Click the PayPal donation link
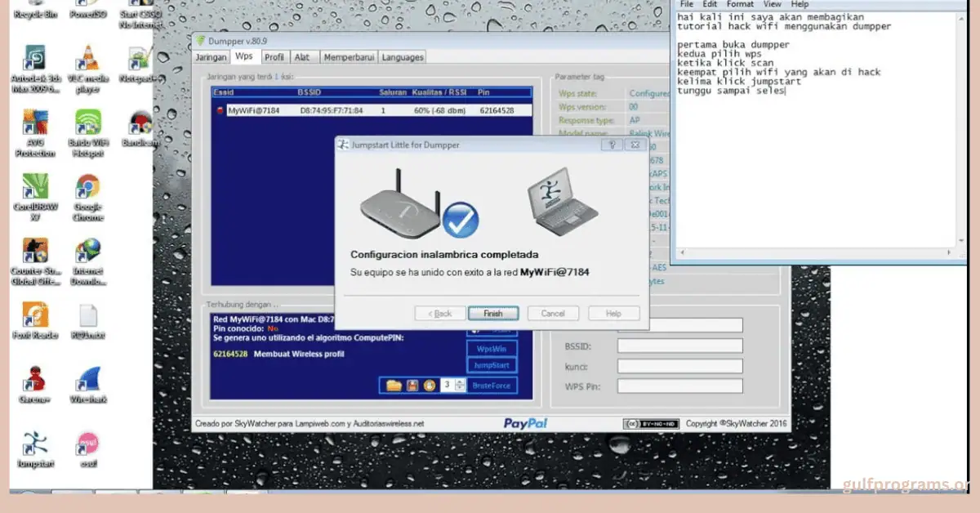This screenshot has height=513, width=980. tap(525, 423)
